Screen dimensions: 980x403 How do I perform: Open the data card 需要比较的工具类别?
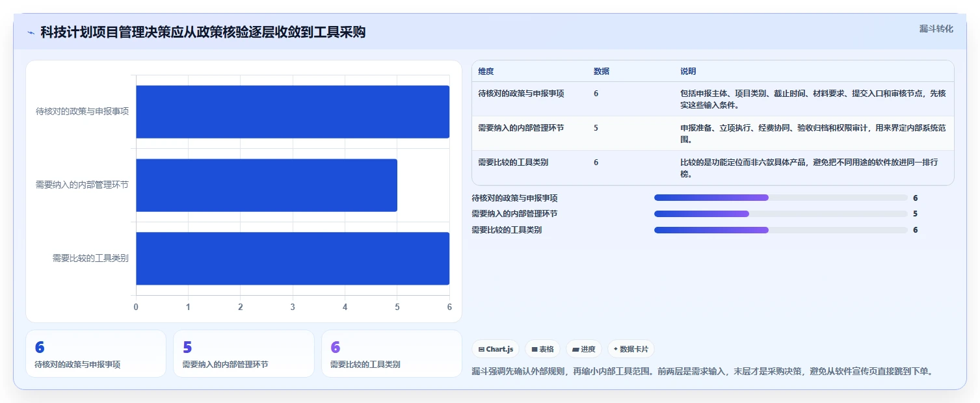[x=391, y=354]
